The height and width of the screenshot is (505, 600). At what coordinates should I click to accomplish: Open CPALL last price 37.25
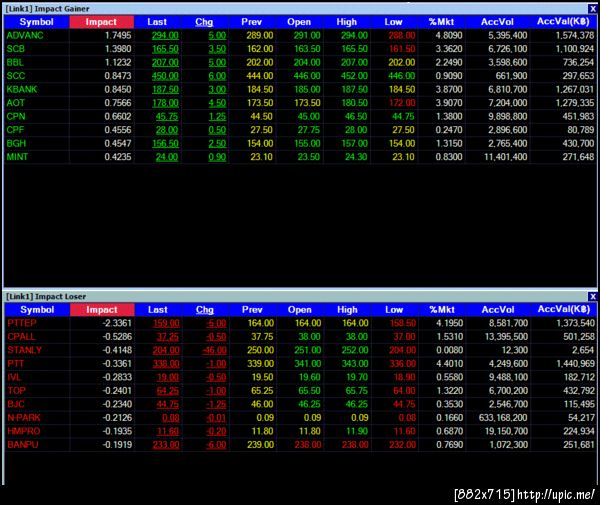click(x=168, y=337)
